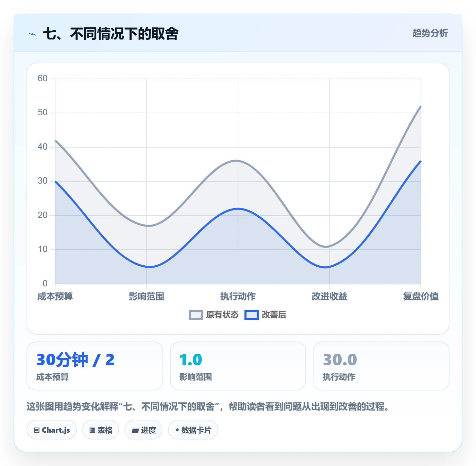Viewport: 476px width, 466px height.
Task: Click the 复盘价值 x-axis label
Action: tap(421, 296)
